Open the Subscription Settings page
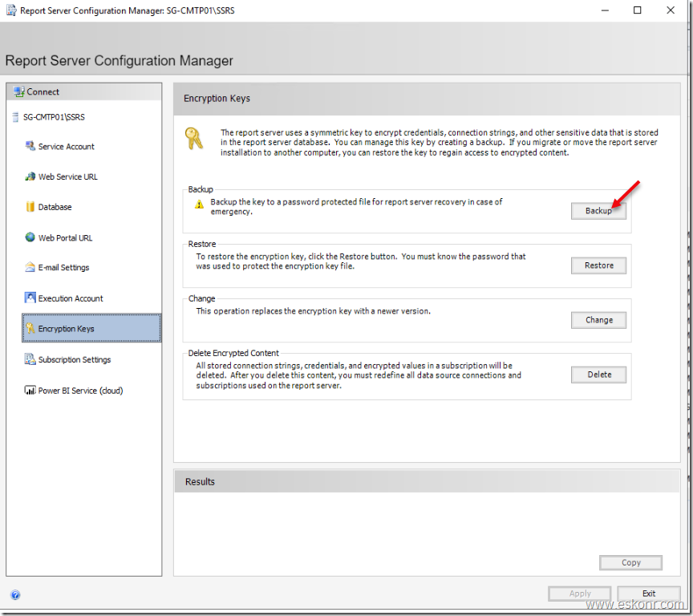This screenshot has height=616, width=693. [x=75, y=359]
